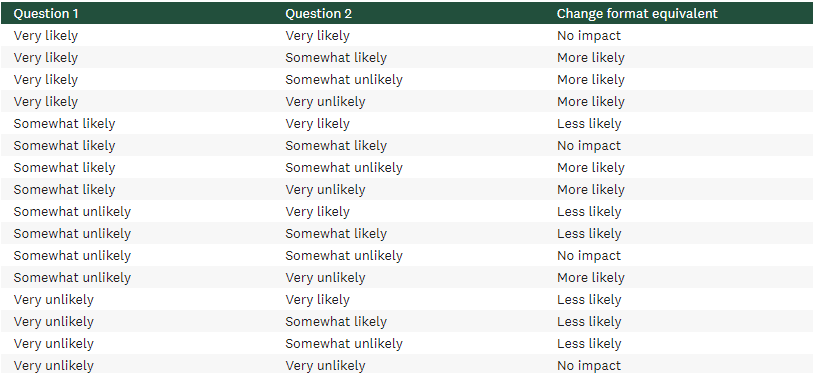The width and height of the screenshot is (813, 373).
Task: Select Less likely in Somewhat unlikely/Somewhat likely row
Action: pyautogui.click(x=589, y=233)
